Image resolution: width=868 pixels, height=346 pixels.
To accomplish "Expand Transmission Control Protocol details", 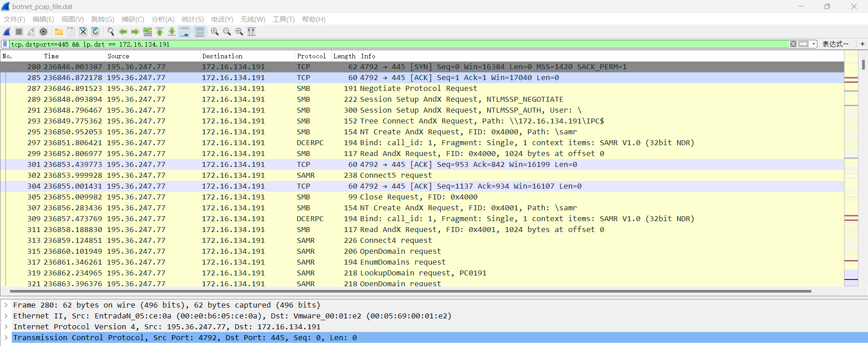I will pyautogui.click(x=6, y=337).
